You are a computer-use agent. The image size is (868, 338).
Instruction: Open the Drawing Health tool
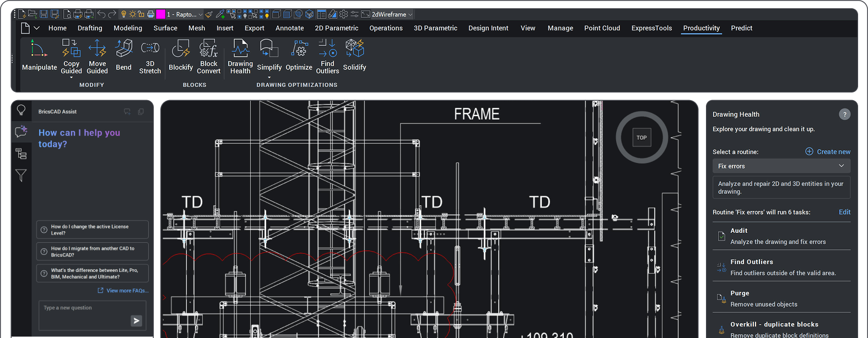(240, 56)
